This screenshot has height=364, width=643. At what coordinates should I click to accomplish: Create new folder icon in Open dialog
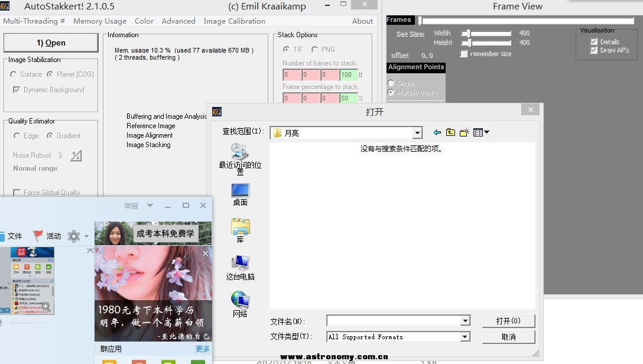(x=464, y=132)
